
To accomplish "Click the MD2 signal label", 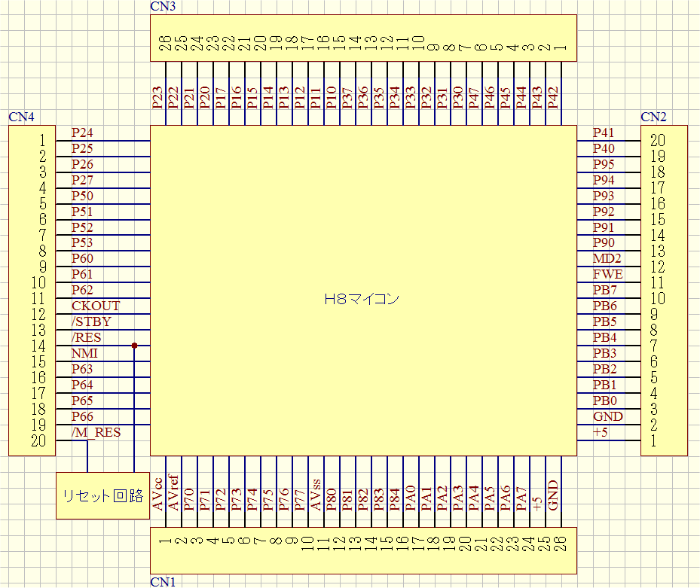I will [607, 258].
